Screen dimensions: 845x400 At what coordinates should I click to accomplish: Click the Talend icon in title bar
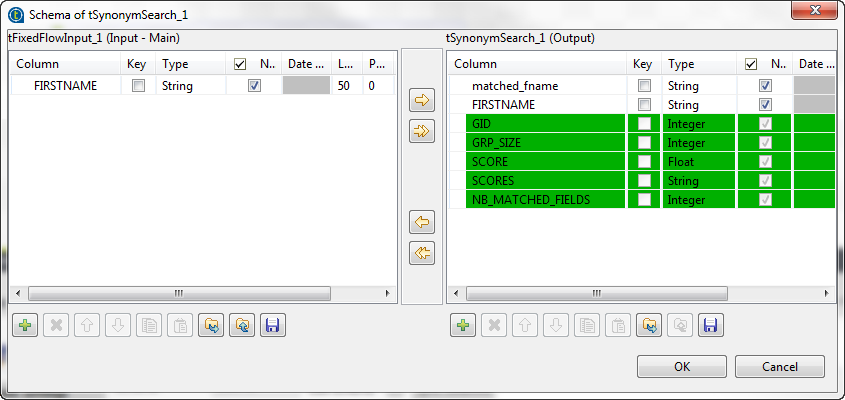tap(17, 14)
